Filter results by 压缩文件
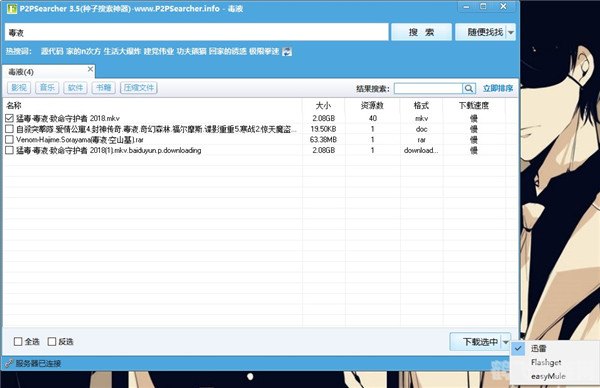600x388 pixels. click(x=139, y=88)
